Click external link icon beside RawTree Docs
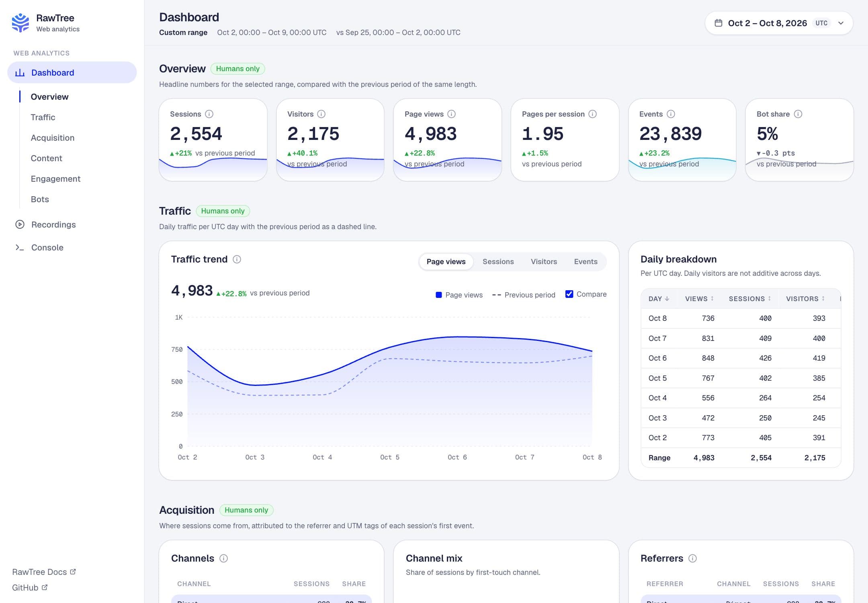Screen dimensions: 868x603 pos(73,572)
